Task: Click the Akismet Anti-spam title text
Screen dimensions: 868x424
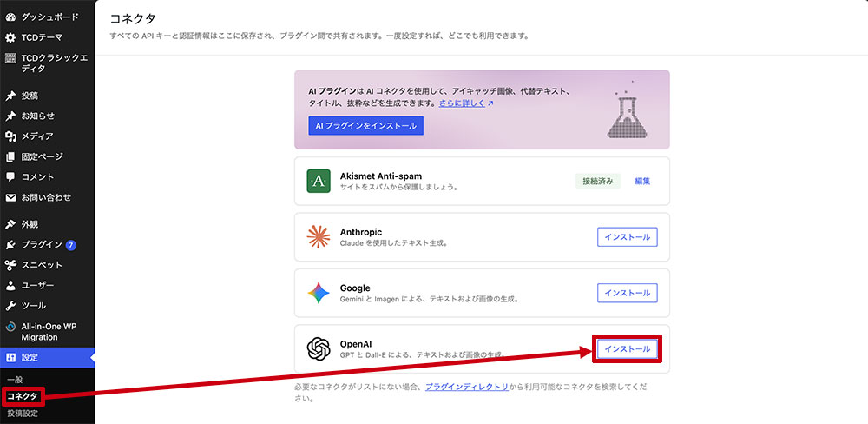Action: pyautogui.click(x=381, y=176)
